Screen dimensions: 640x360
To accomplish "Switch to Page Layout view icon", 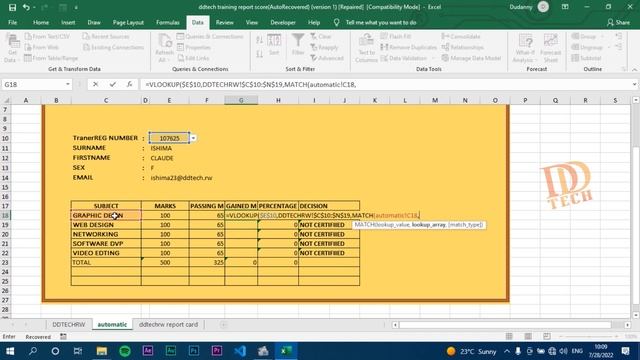I will [x=528, y=336].
